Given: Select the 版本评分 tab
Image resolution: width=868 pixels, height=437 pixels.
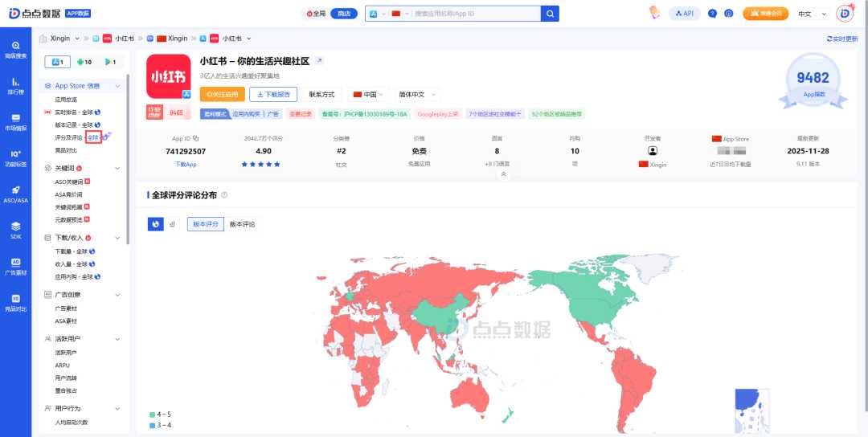Looking at the screenshot, I should [206, 224].
